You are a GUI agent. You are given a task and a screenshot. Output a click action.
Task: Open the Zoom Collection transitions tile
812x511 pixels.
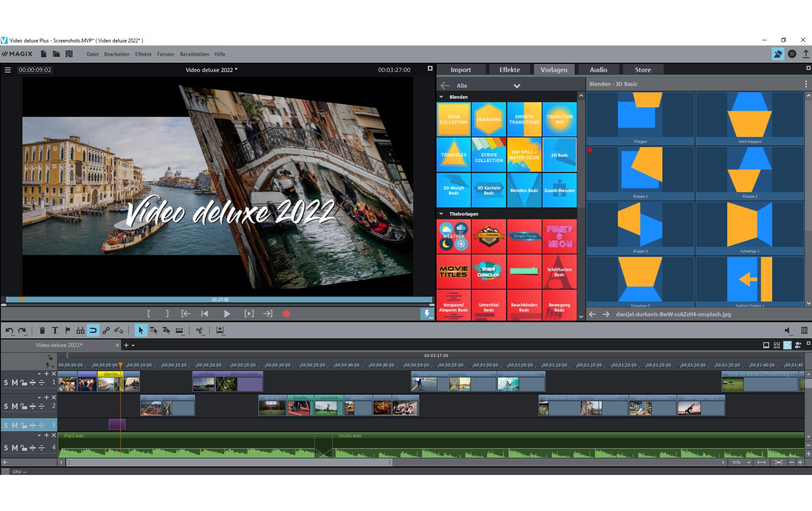[x=453, y=119]
